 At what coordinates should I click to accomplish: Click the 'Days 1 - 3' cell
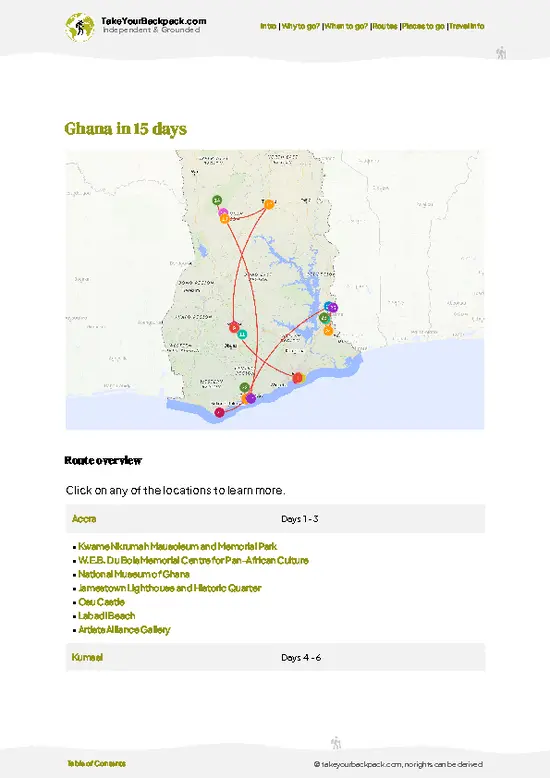(x=299, y=519)
